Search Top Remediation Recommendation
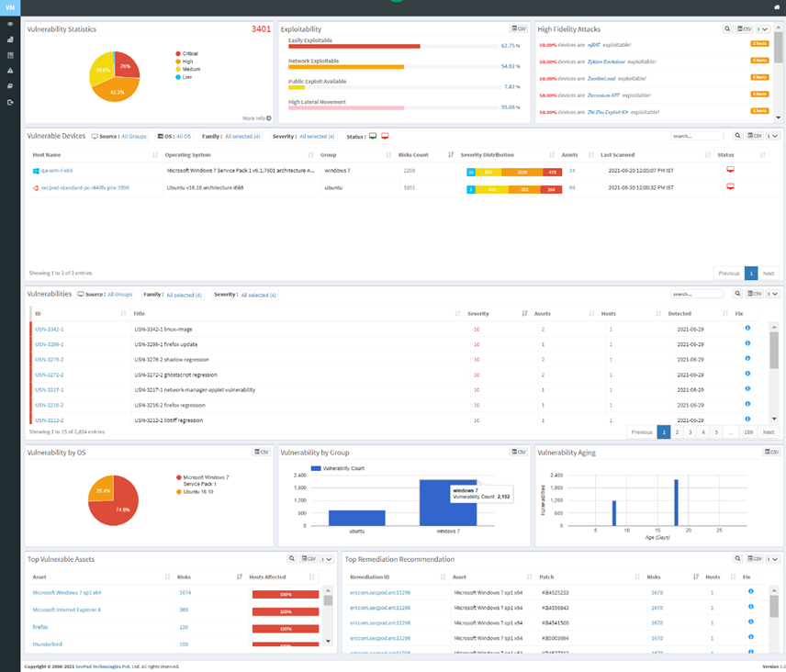Image resolution: width=786 pixels, height=672 pixels. 737,559
